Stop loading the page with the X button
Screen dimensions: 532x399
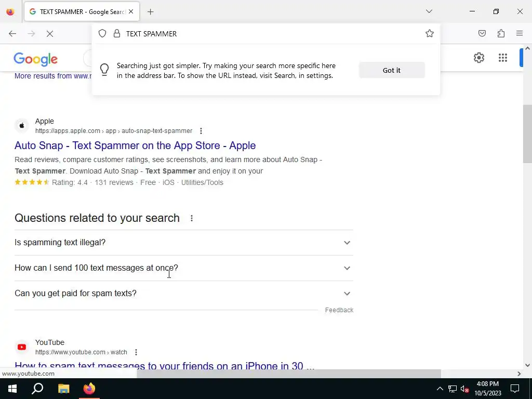[50, 34]
